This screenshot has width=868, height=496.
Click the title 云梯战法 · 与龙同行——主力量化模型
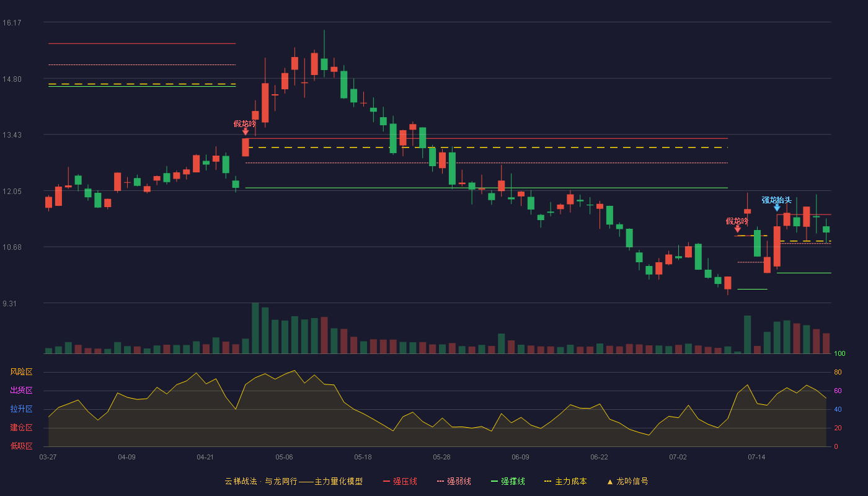293,481
